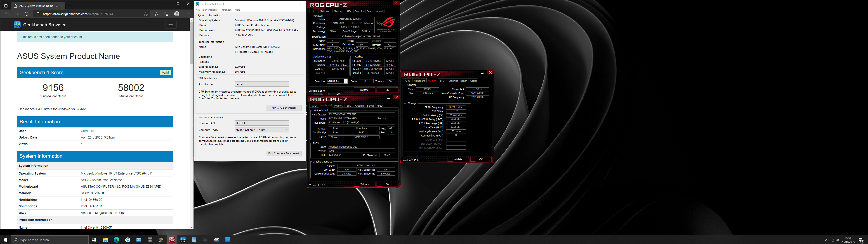
Task: Open Edge settings and more ellipsis
Action: pyautogui.click(x=187, y=14)
